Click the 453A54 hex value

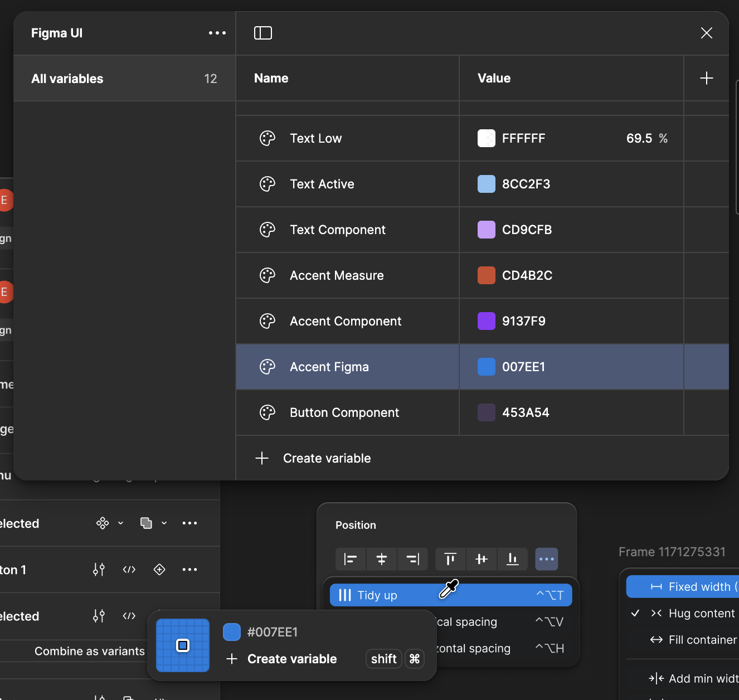point(526,412)
